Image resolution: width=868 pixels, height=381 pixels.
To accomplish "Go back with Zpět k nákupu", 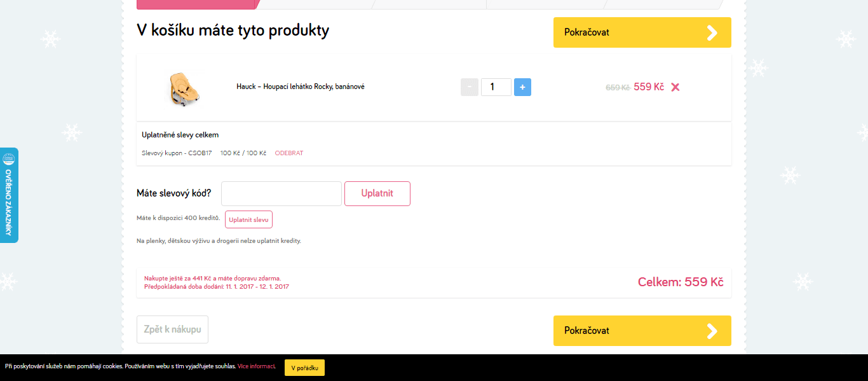I will click(x=172, y=329).
